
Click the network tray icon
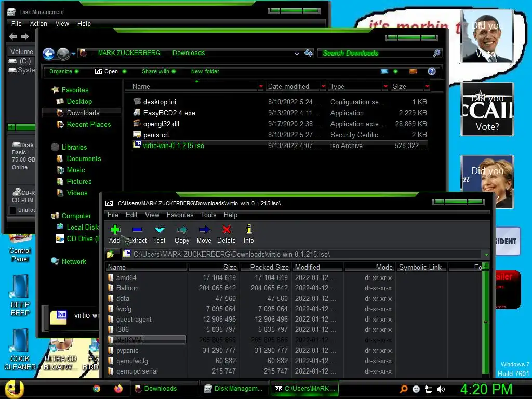pos(429,389)
